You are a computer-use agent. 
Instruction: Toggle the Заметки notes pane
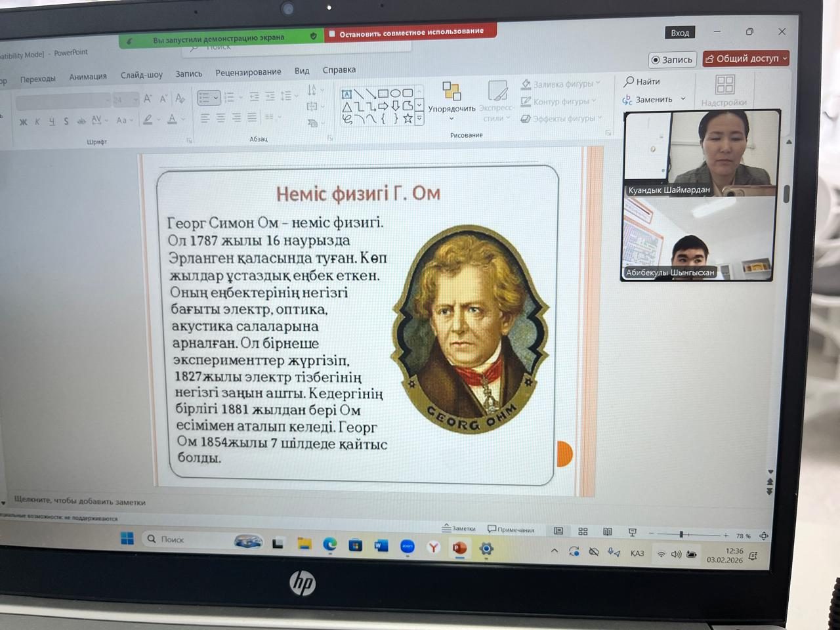[459, 528]
